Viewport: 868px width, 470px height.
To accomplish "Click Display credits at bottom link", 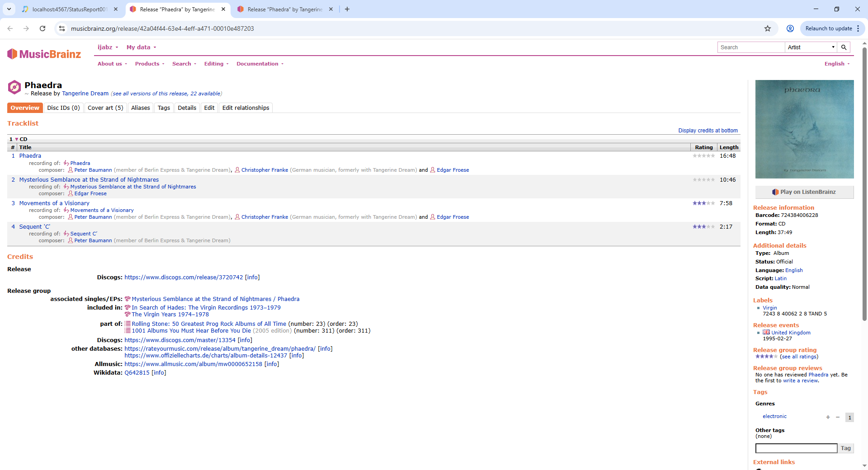I will pos(708,131).
